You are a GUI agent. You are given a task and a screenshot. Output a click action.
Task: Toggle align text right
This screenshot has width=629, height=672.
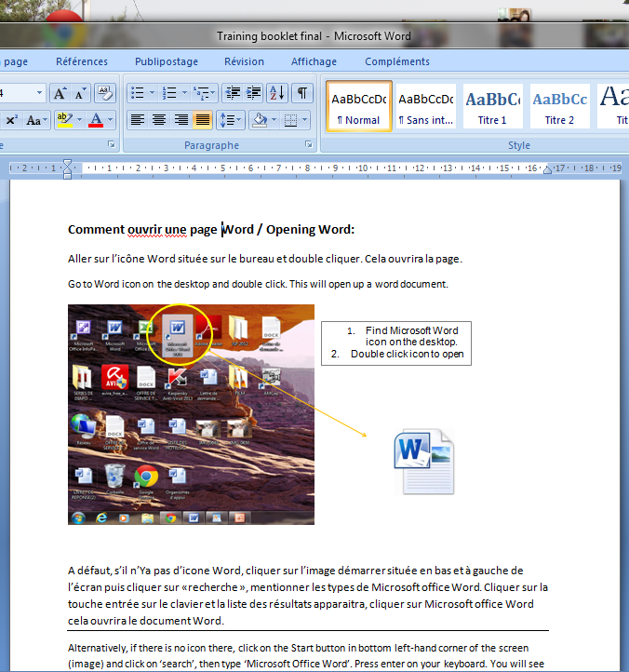click(181, 120)
